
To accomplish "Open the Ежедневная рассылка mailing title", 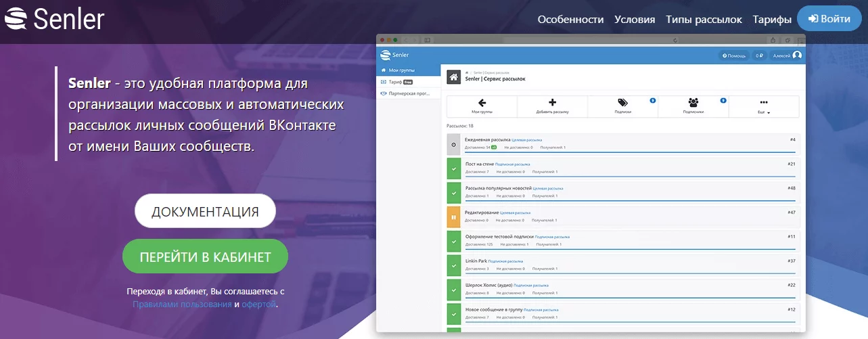I will click(488, 139).
